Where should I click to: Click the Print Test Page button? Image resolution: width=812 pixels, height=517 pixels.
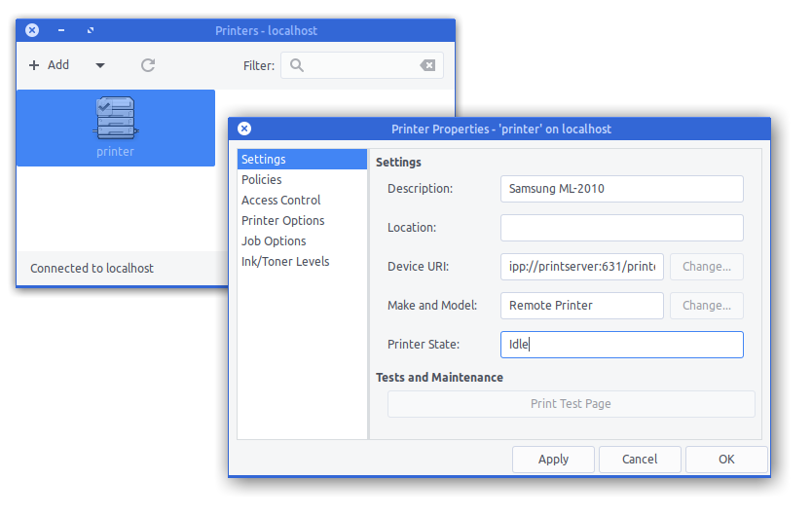[572, 403]
